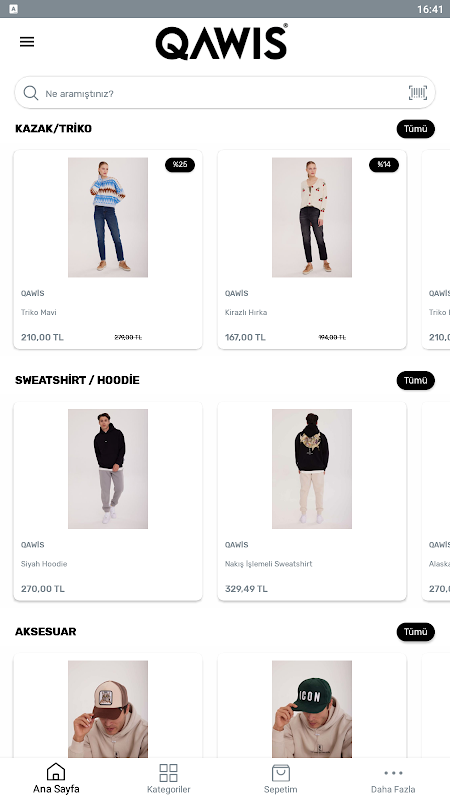
Task: Select the green ICON cap product
Action: pos(312,709)
